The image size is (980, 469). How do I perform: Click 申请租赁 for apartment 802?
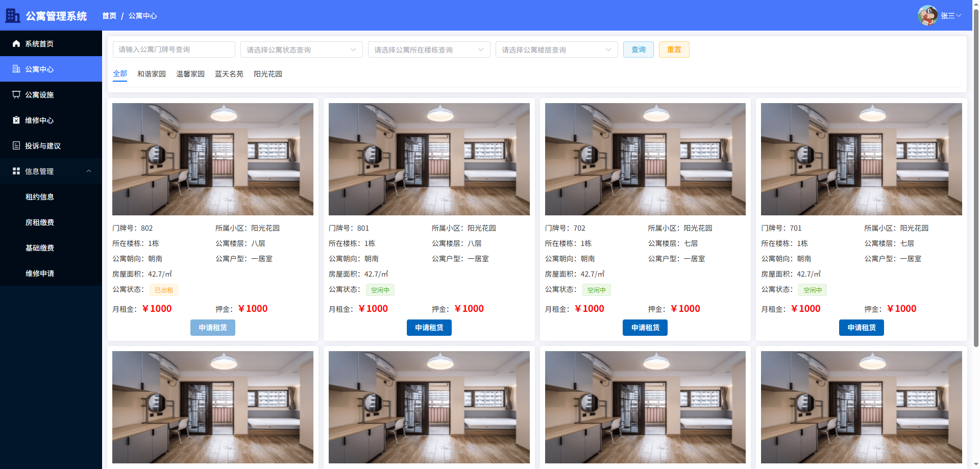(213, 328)
